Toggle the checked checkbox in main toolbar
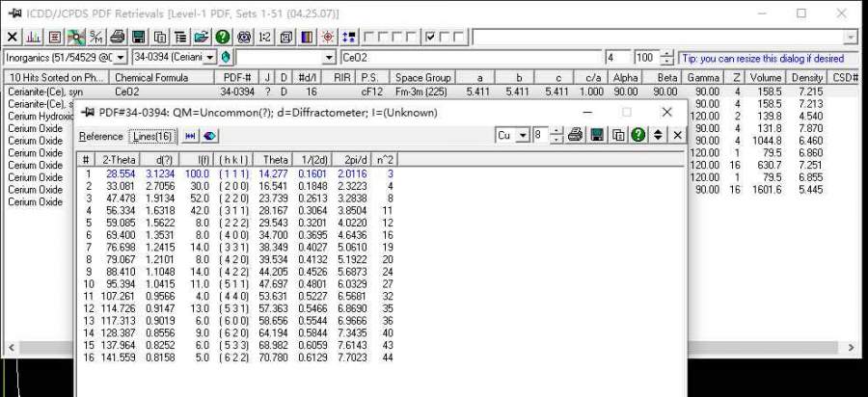The width and height of the screenshot is (868, 397). click(x=431, y=38)
